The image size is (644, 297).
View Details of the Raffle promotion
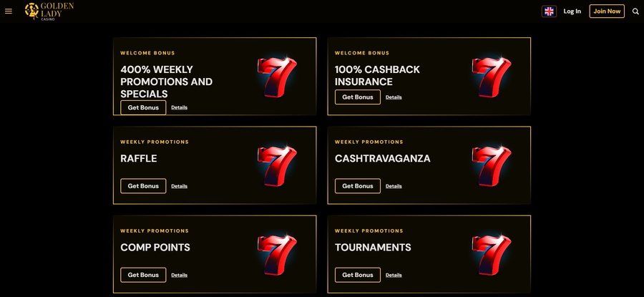179,186
